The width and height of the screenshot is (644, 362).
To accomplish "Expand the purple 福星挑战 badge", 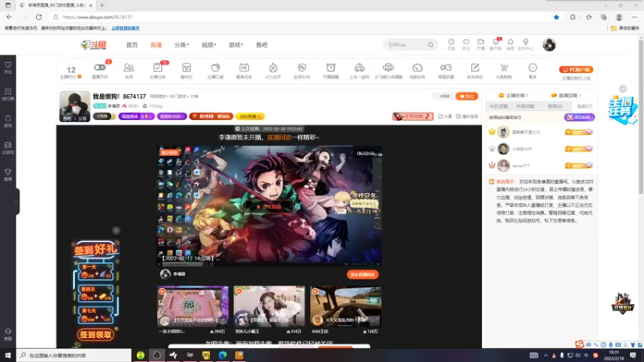I will pyautogui.click(x=136, y=117).
